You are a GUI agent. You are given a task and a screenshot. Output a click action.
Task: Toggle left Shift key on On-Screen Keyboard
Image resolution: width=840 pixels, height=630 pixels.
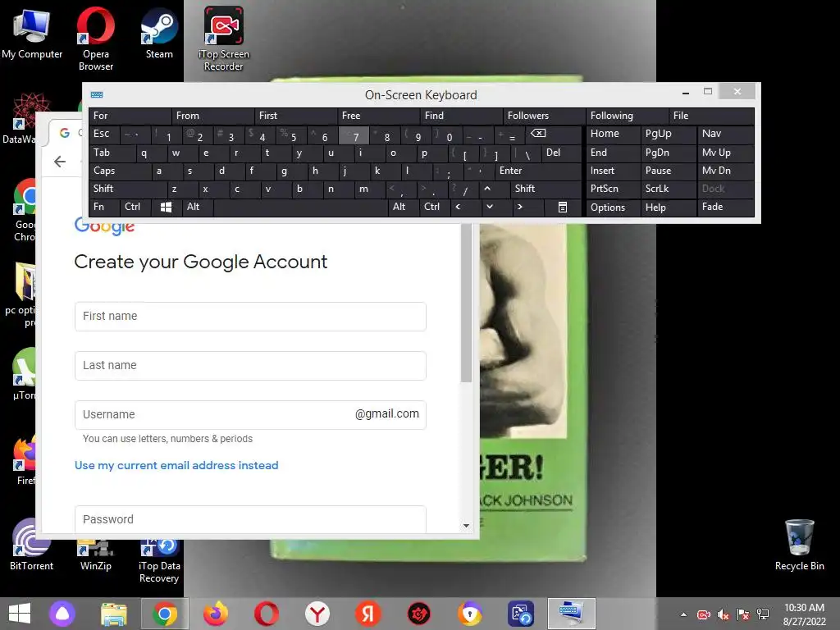(x=127, y=189)
